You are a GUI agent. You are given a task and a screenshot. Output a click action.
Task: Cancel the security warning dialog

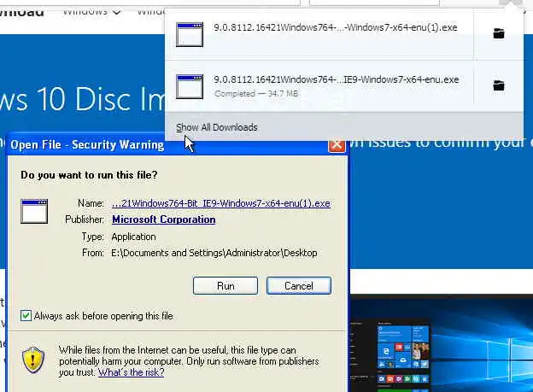[299, 285]
